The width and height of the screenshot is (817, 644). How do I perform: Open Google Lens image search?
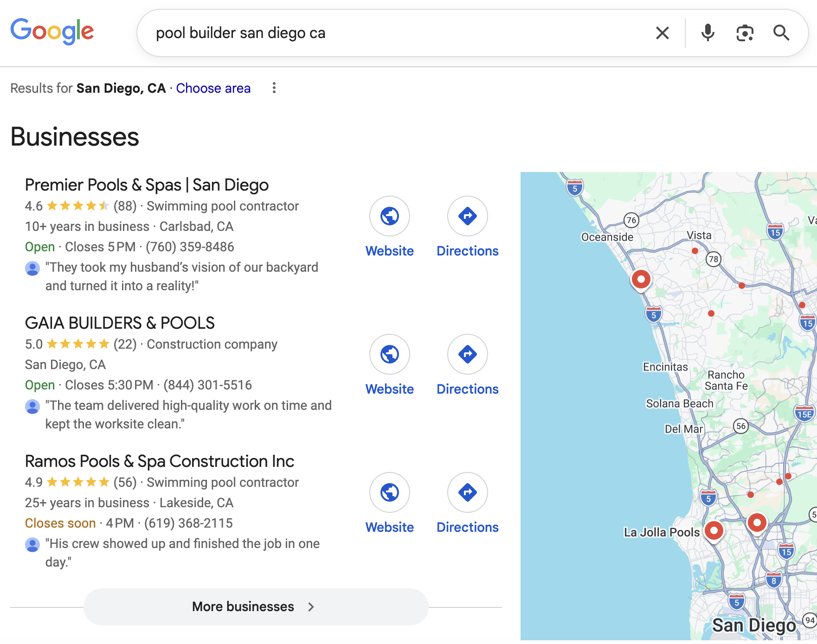(744, 33)
